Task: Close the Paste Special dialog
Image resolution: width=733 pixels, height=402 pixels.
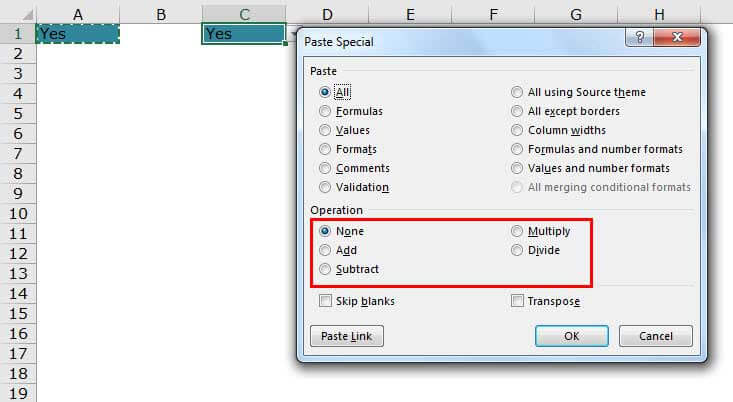Action: tap(677, 37)
